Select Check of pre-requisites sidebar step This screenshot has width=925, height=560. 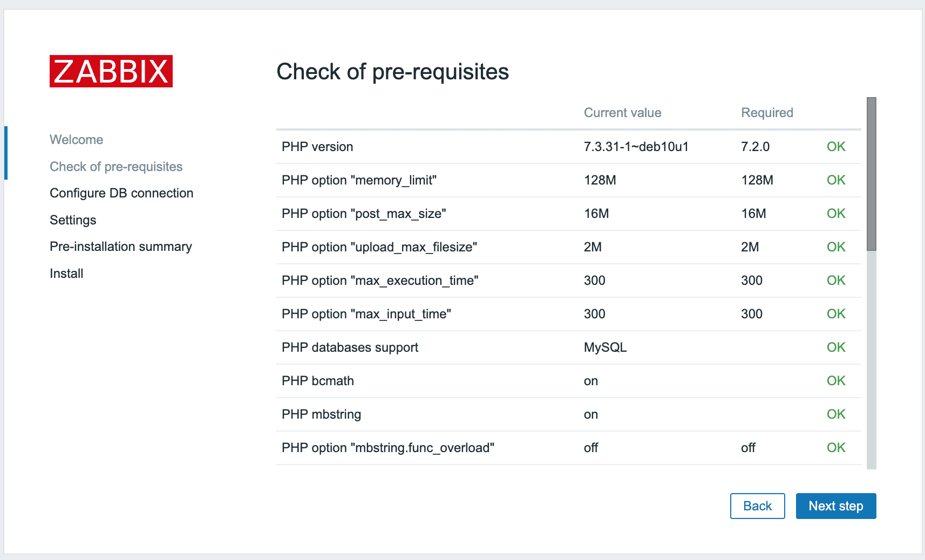click(116, 167)
